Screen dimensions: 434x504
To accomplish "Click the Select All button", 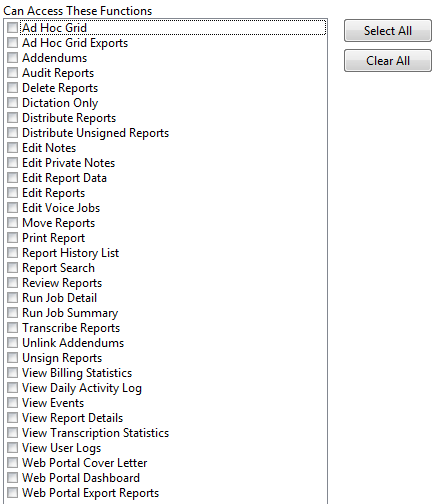I will 388,31.
